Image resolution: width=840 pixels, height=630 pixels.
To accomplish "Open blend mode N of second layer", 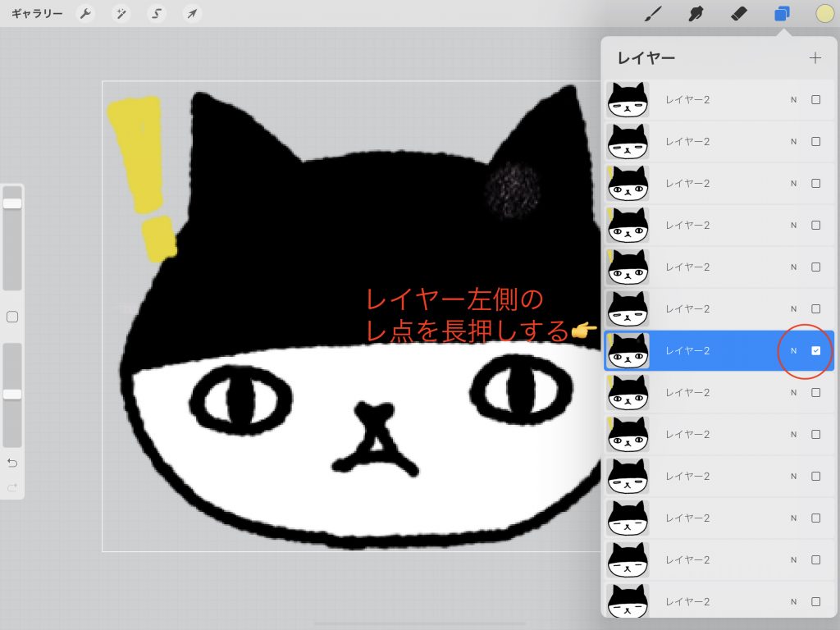I will [793, 141].
